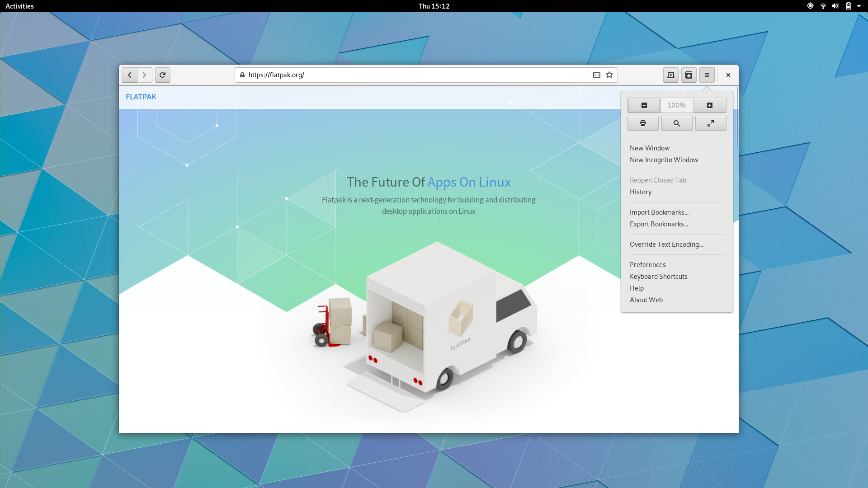868x488 pixels.
Task: Click the reader mode icon
Action: 597,75
